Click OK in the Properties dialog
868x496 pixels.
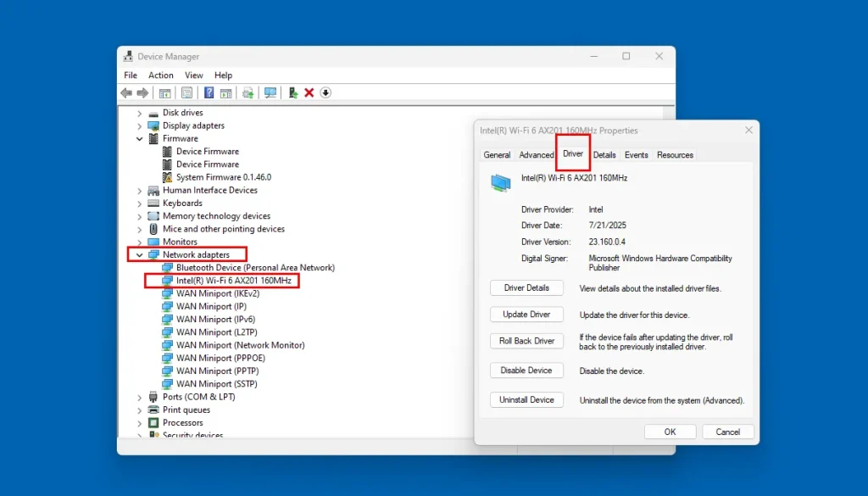pyautogui.click(x=670, y=432)
